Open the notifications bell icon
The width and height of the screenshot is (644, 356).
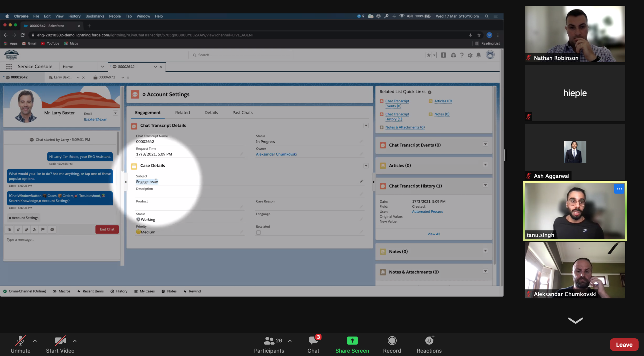pyautogui.click(x=478, y=55)
